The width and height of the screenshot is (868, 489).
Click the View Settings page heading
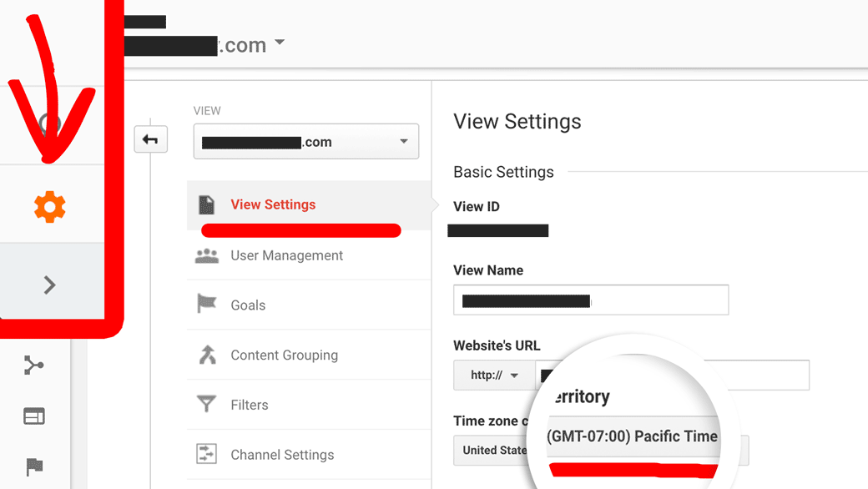click(x=517, y=121)
